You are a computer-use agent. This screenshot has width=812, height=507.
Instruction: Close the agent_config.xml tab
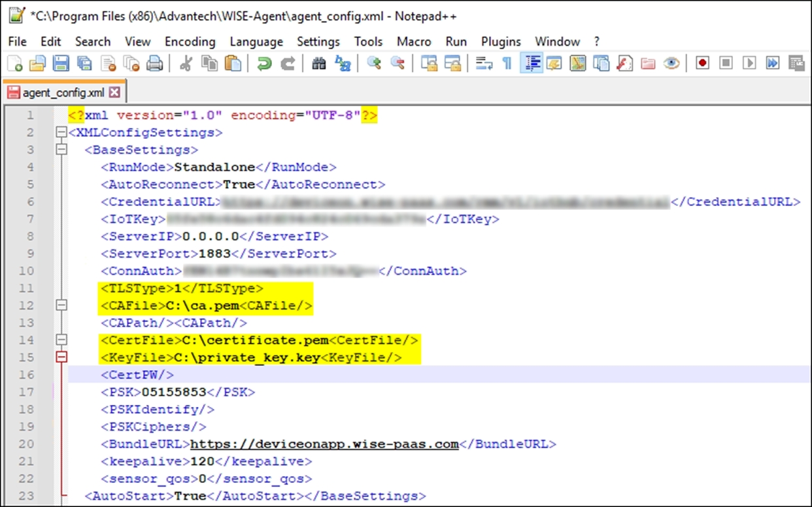click(x=115, y=92)
